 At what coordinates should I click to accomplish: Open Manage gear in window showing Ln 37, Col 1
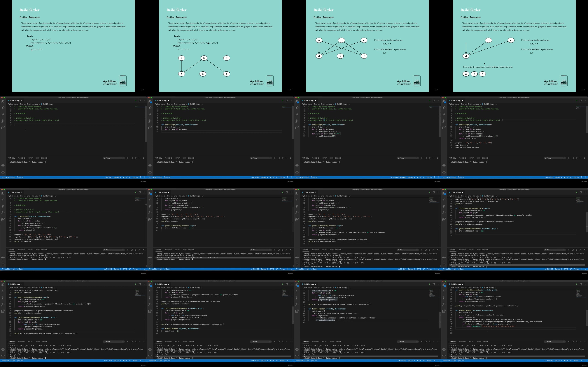pos(3,356)
